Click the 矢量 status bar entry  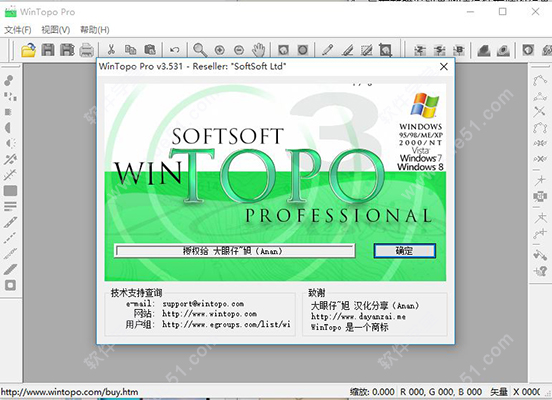[499, 392]
